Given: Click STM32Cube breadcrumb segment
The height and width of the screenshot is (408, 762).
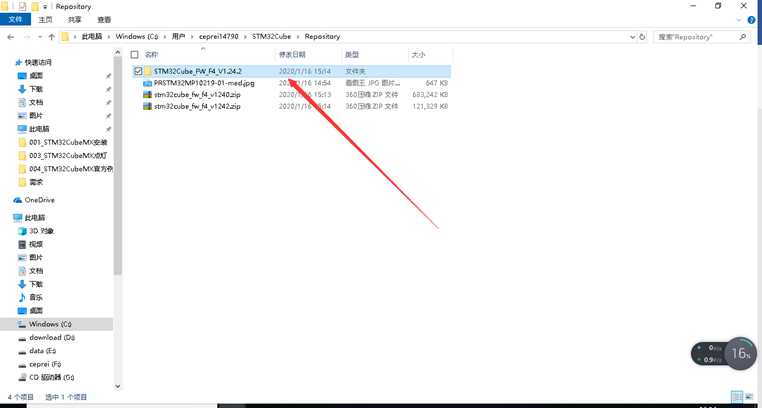Looking at the screenshot, I should click(x=272, y=36).
